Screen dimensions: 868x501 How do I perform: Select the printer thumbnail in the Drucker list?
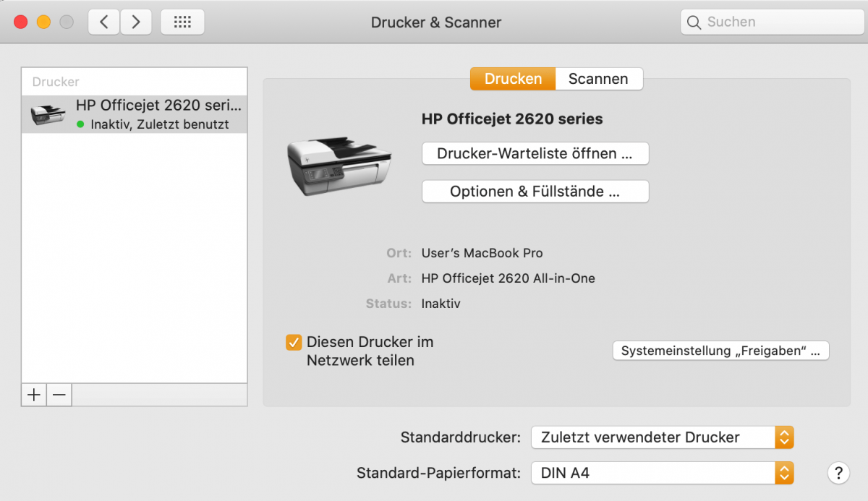[48, 114]
